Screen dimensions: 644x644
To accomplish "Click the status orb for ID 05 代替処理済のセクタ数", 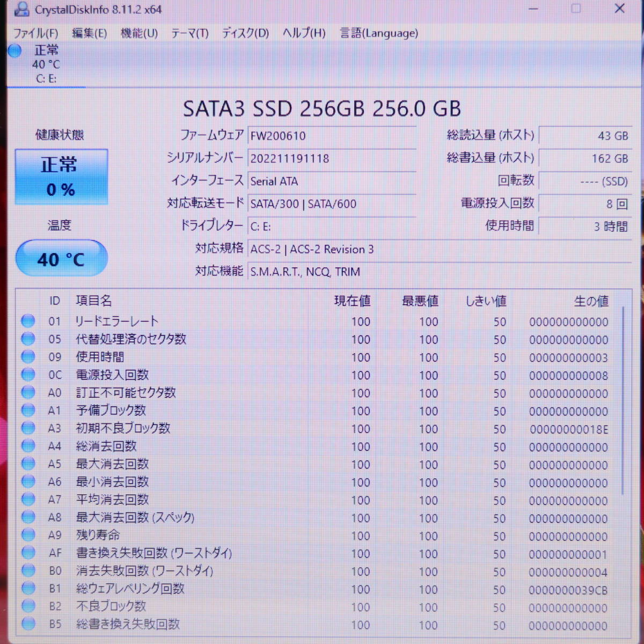I will pos(28,339).
